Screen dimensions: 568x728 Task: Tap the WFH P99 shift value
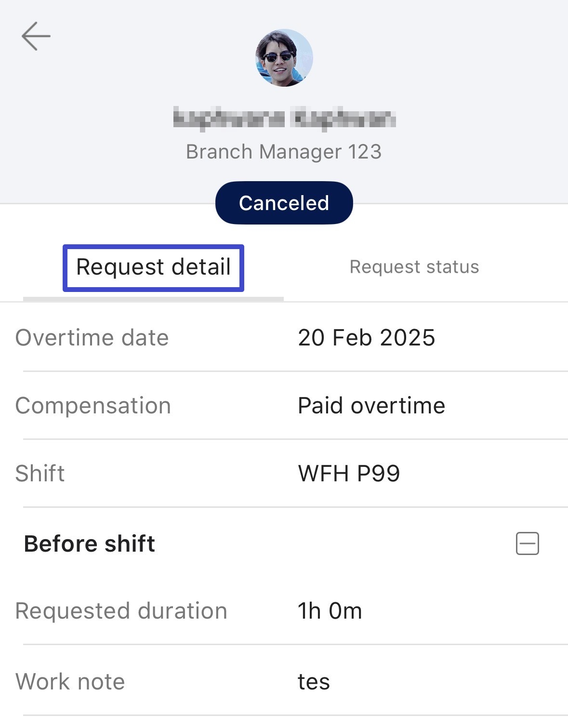(349, 474)
